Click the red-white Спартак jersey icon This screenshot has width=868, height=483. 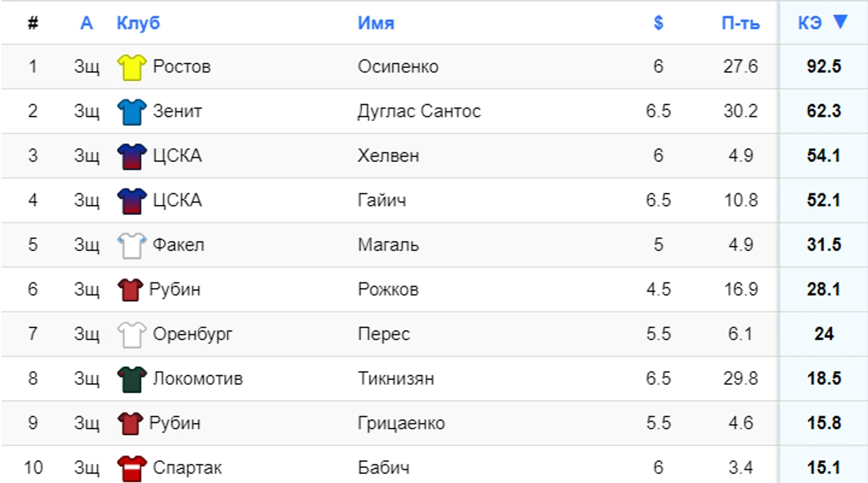click(x=131, y=468)
